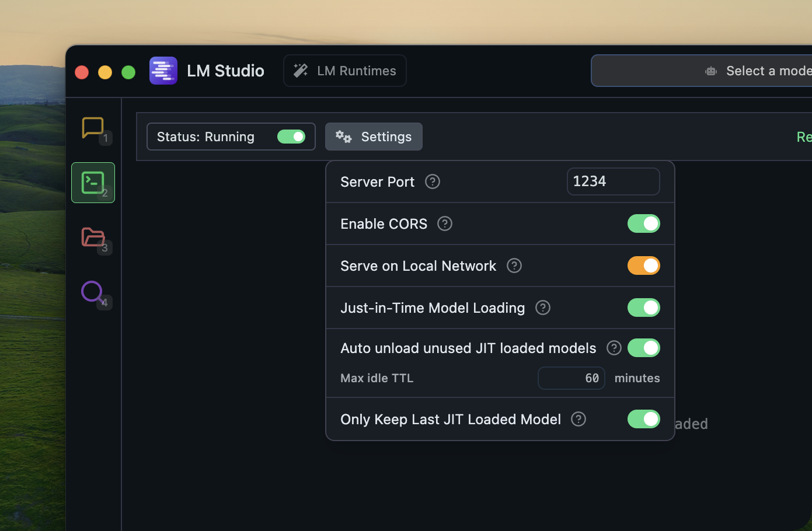Show help for Just-in-Time Model Loading

pos(543,308)
